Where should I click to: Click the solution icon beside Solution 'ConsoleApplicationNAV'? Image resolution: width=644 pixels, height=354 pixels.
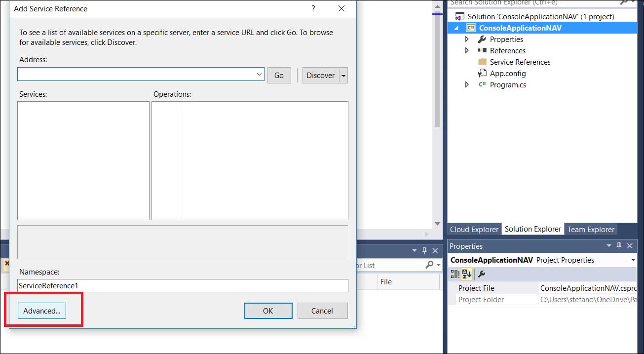pos(460,16)
